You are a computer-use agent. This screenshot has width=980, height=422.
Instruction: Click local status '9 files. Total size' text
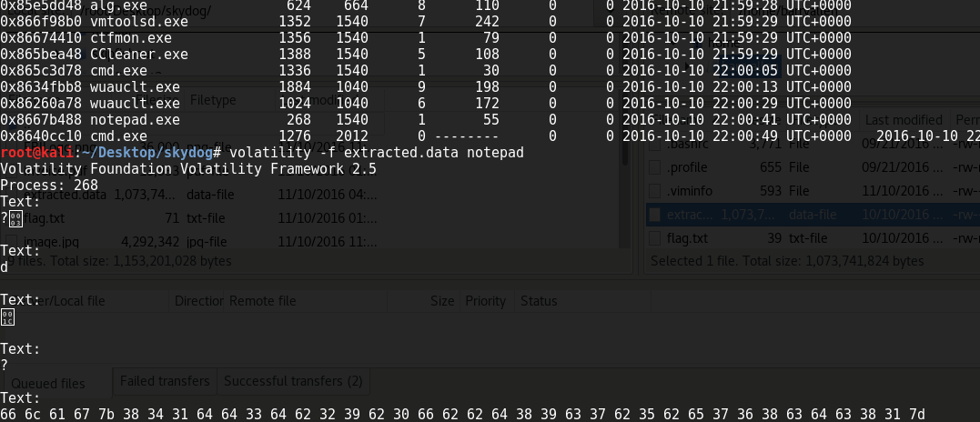click(x=119, y=261)
